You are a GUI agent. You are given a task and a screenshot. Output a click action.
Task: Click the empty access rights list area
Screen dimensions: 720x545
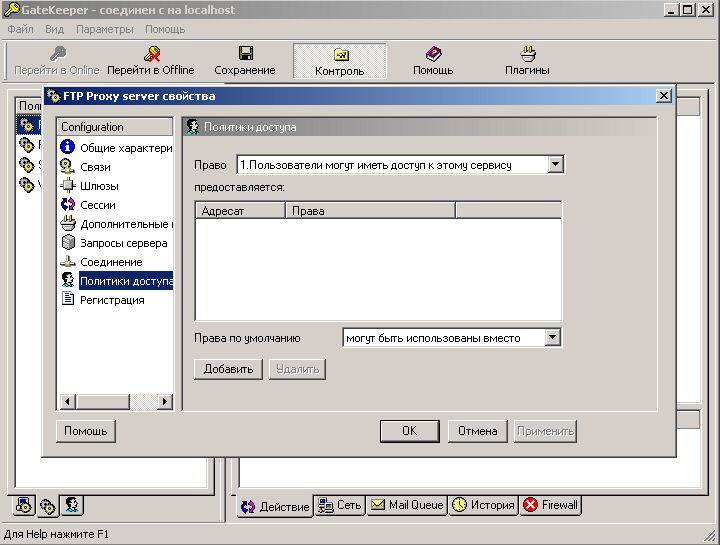[x=378, y=269]
